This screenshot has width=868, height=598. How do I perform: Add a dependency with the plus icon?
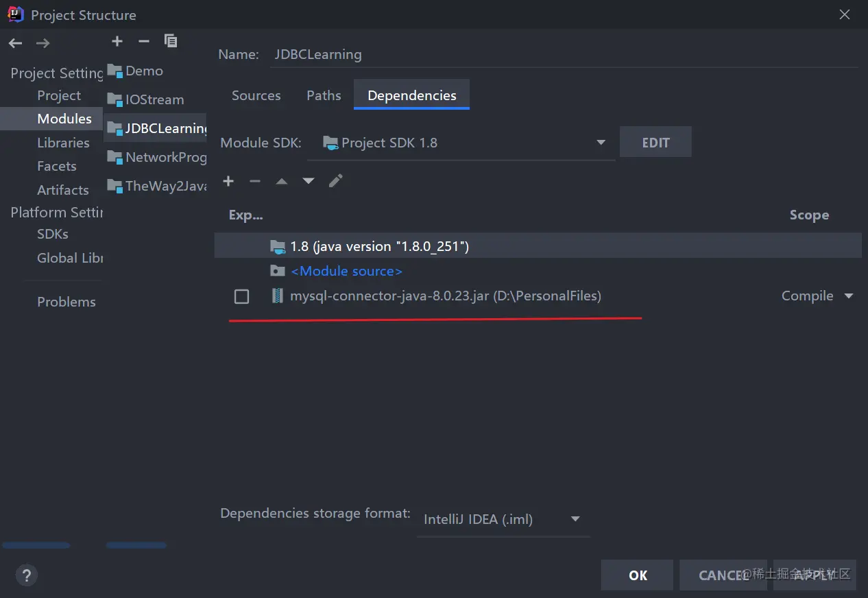[228, 181]
